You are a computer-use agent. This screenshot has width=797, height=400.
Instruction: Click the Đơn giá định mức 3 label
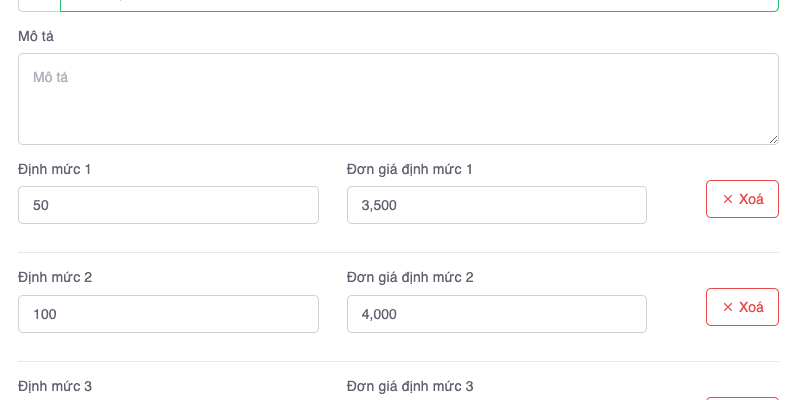pos(410,386)
